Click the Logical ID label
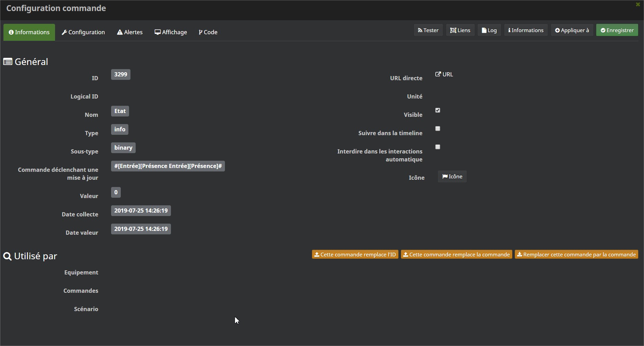 (84, 96)
